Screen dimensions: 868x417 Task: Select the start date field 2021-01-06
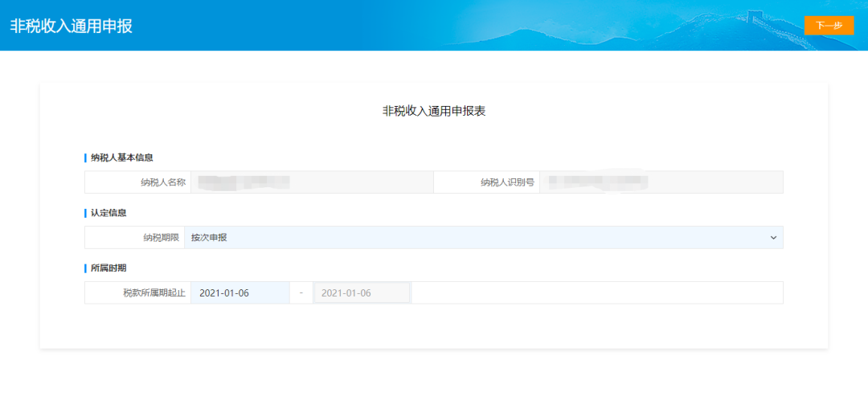pyautogui.click(x=240, y=293)
